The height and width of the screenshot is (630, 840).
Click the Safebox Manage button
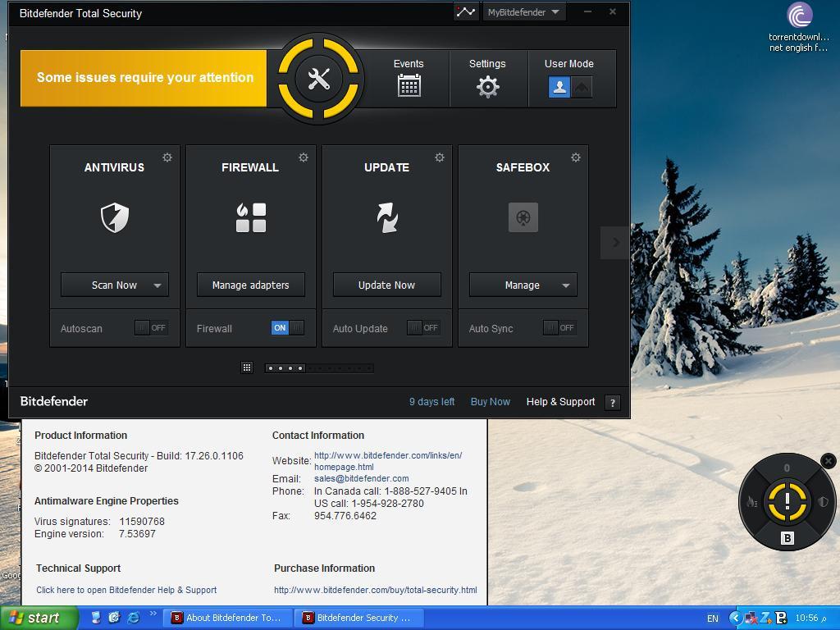pyautogui.click(x=523, y=285)
